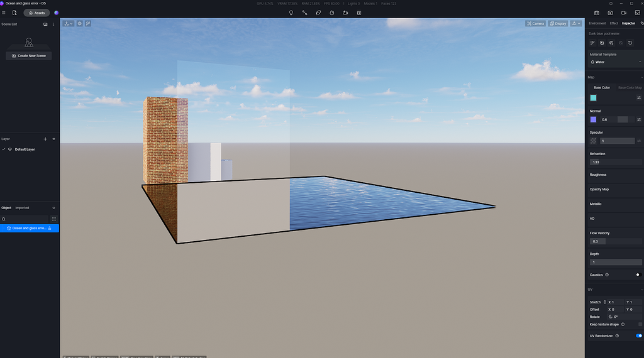Open the viewport navigation mode dropdown
Screen dimensions: 644x358
pyautogui.click(x=576, y=23)
